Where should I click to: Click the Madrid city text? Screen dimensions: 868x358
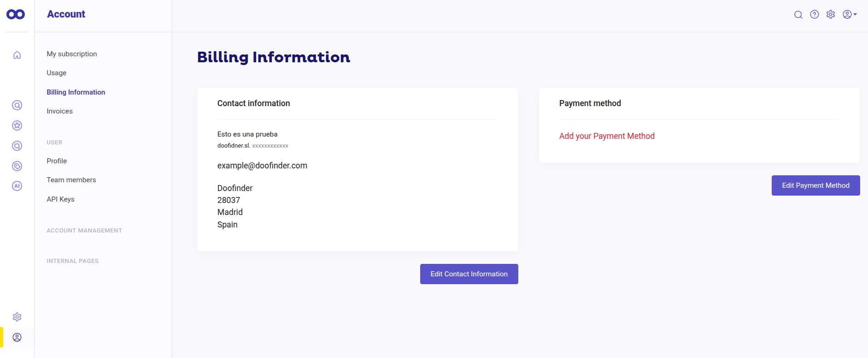tap(230, 212)
